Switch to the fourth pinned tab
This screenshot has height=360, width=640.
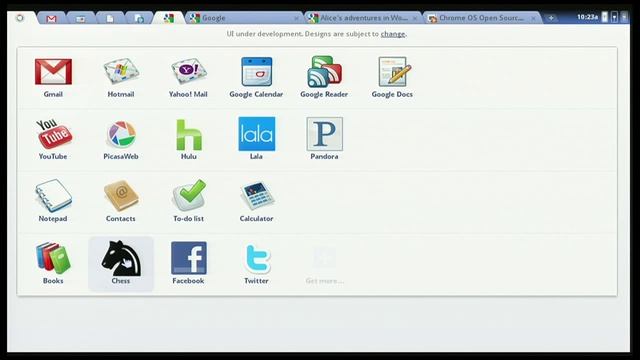(139, 19)
